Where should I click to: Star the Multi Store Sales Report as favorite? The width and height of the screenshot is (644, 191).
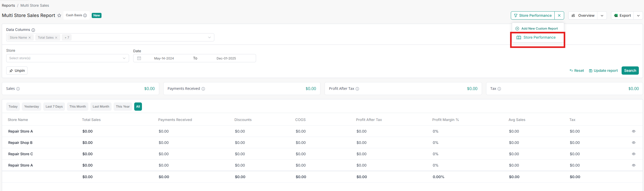point(59,15)
